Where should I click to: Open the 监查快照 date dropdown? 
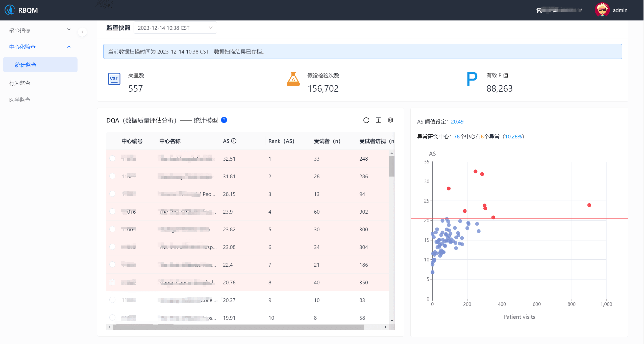175,28
